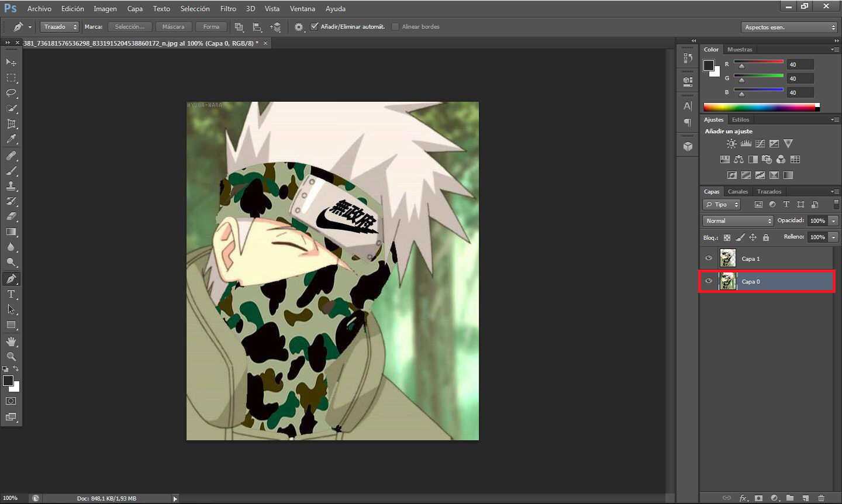Viewport: 842px width, 504px height.
Task: Select the Spot Healing Brush tool
Action: 11,156
